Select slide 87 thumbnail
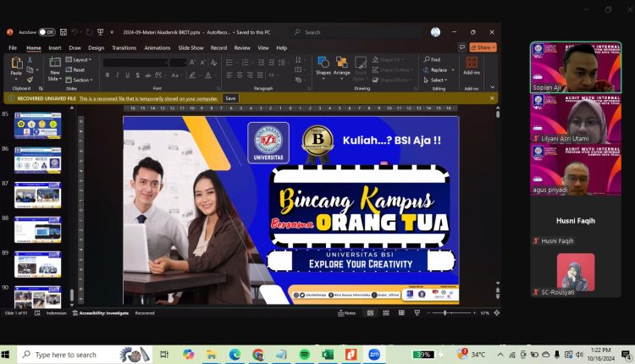The width and height of the screenshot is (635, 364). point(37,196)
